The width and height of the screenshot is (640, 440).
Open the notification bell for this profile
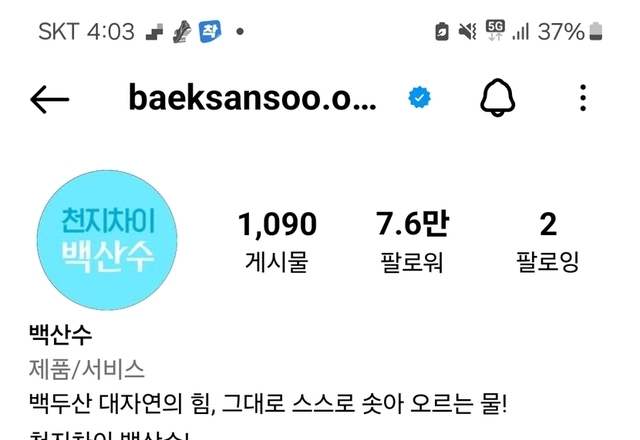pos(497,98)
